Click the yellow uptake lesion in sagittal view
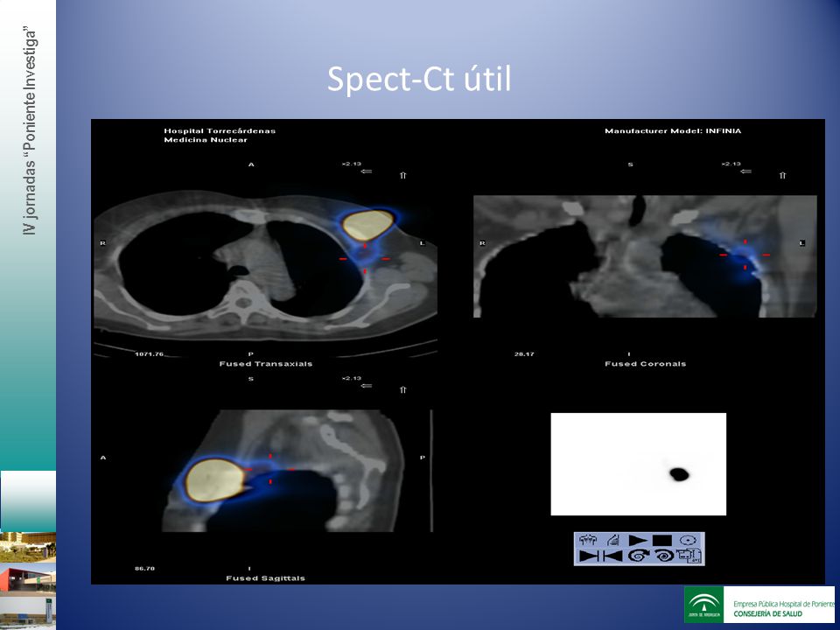 tap(216, 480)
